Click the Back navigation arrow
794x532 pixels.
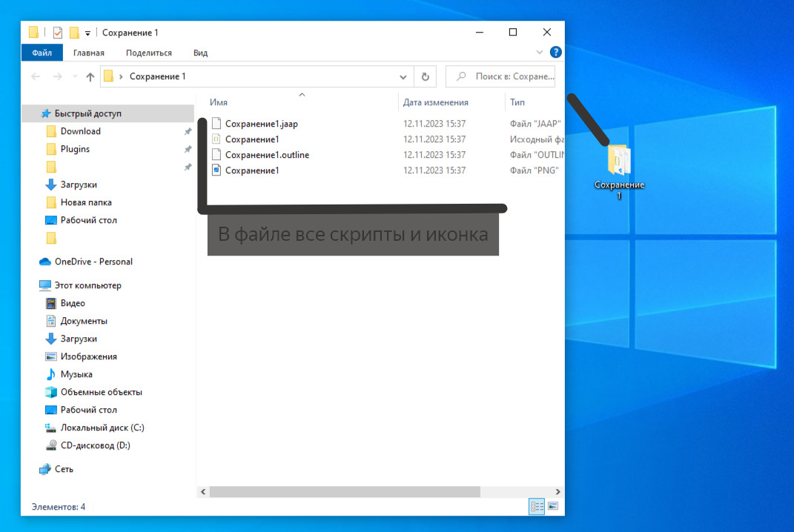[x=36, y=76]
